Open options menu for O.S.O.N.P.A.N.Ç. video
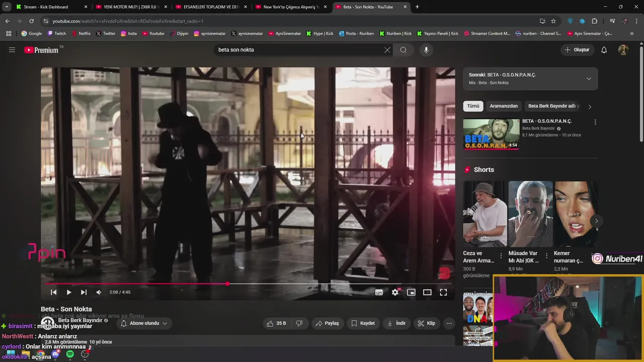644x362 pixels. [x=595, y=122]
